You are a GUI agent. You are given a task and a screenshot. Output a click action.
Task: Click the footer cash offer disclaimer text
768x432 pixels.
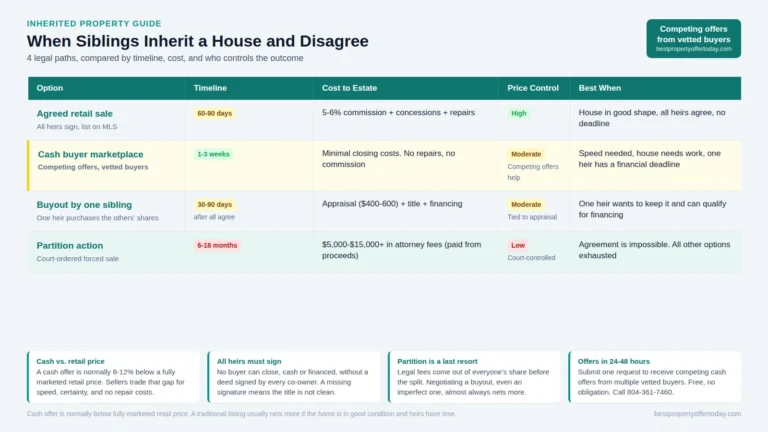point(241,414)
